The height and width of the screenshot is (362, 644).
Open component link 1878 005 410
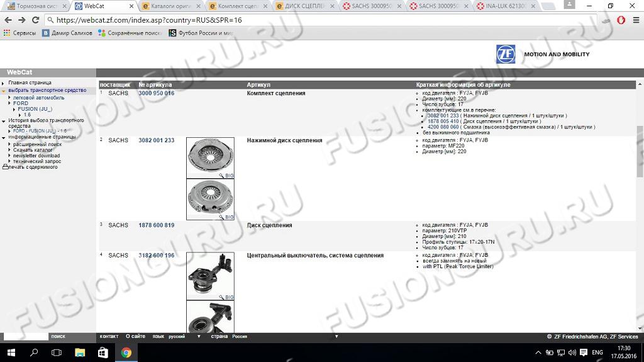443,122
